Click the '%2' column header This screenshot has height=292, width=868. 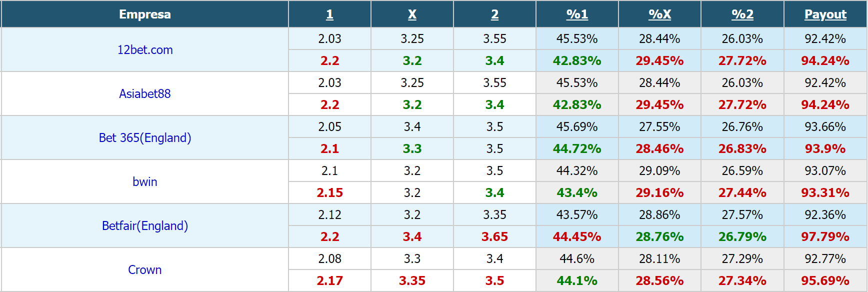(742, 14)
